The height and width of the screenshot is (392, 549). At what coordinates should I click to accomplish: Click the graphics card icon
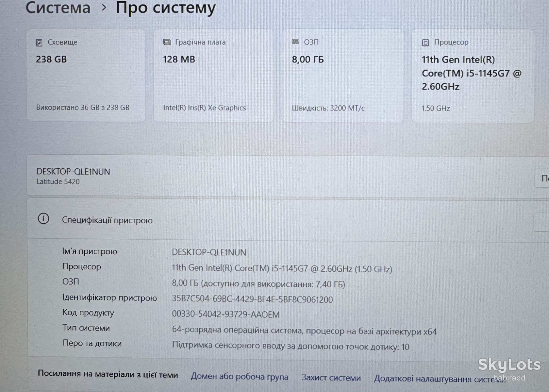tap(167, 42)
